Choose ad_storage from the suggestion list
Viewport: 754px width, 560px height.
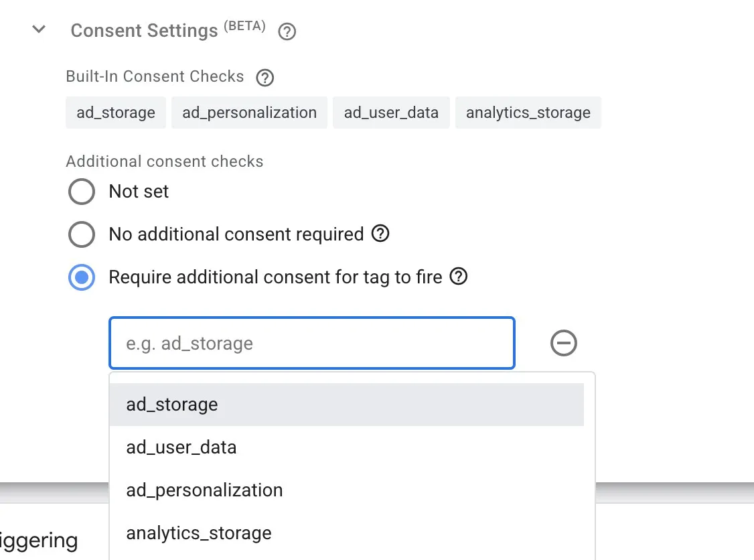pos(347,405)
